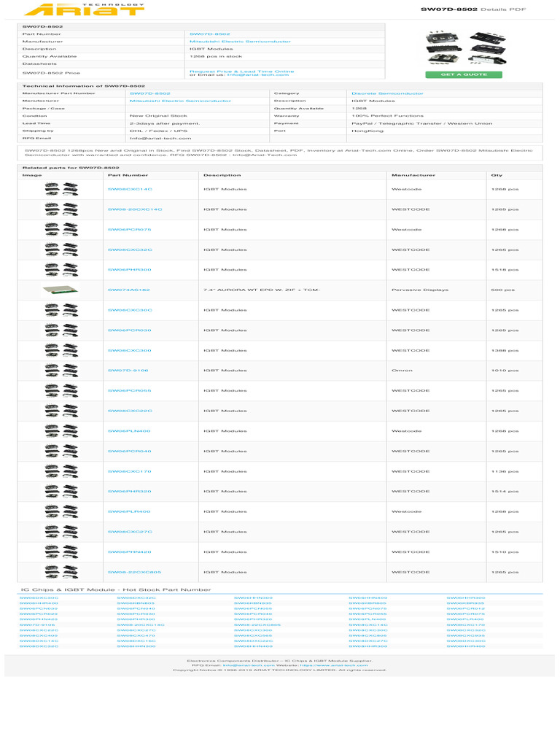Screen dimensions: 560x747
Task: Open related part SW06PLR400 link
Action: click(129, 511)
